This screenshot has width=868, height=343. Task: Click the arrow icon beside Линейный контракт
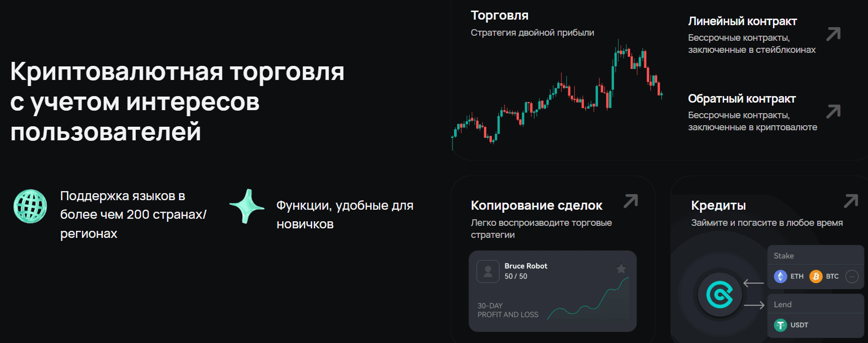click(833, 34)
